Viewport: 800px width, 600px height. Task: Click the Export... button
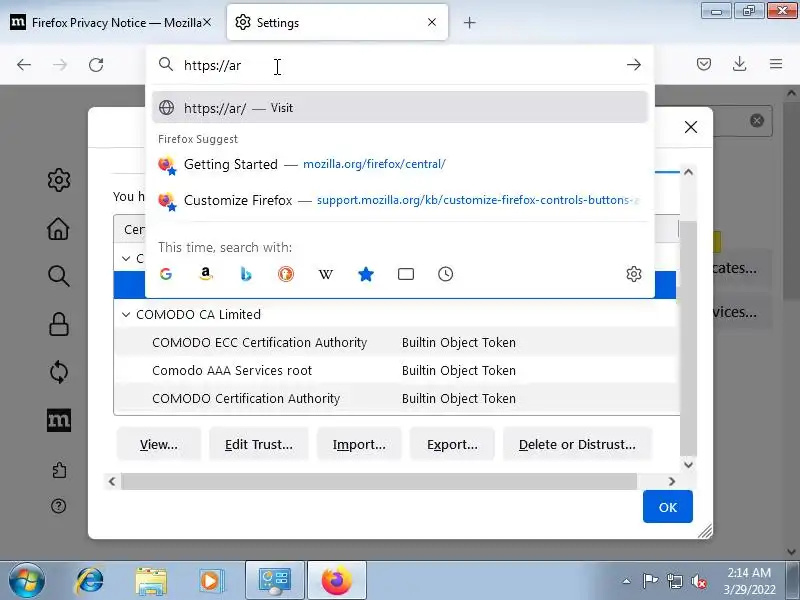tap(452, 444)
